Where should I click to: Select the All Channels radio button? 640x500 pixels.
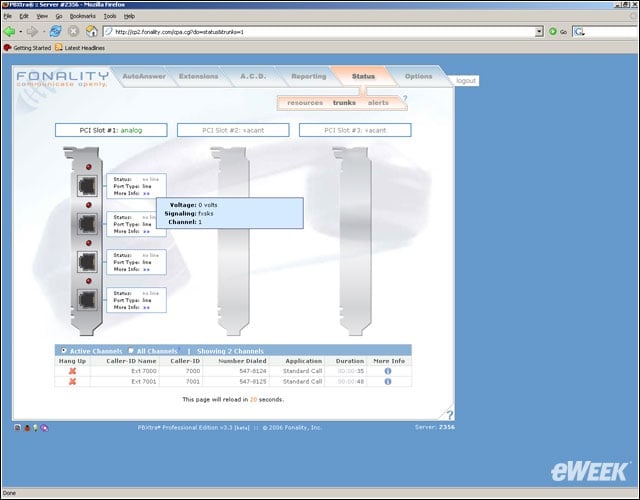(131, 350)
